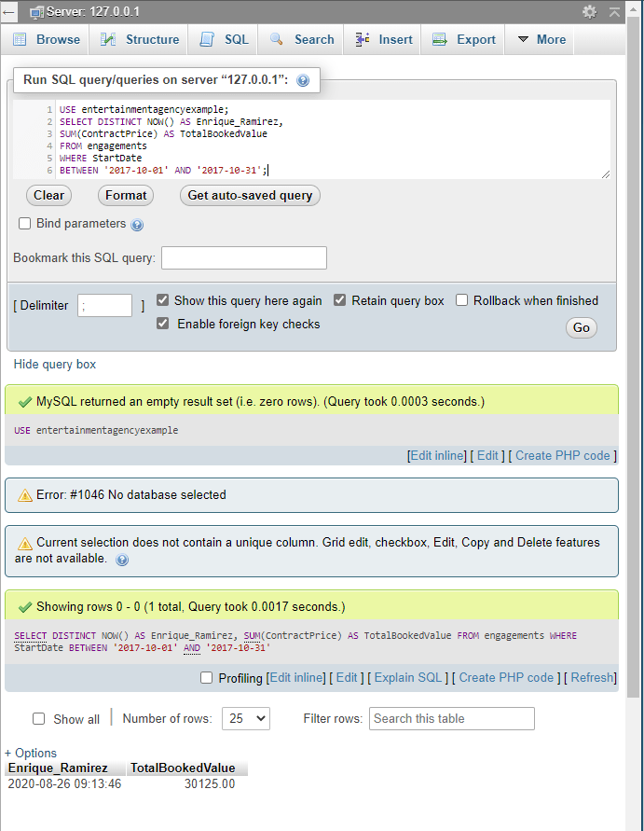Run the query with Go button
The image size is (644, 831).
tap(581, 327)
